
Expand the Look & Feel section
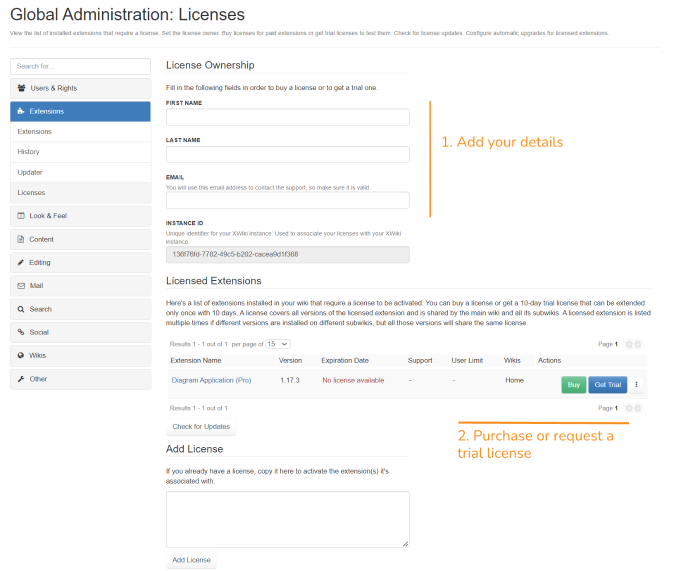pyautogui.click(x=80, y=216)
